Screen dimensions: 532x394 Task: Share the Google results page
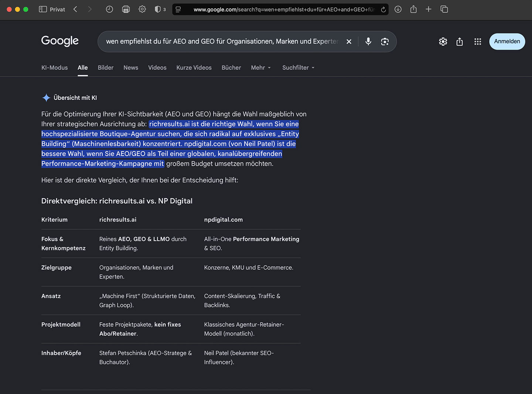(460, 41)
